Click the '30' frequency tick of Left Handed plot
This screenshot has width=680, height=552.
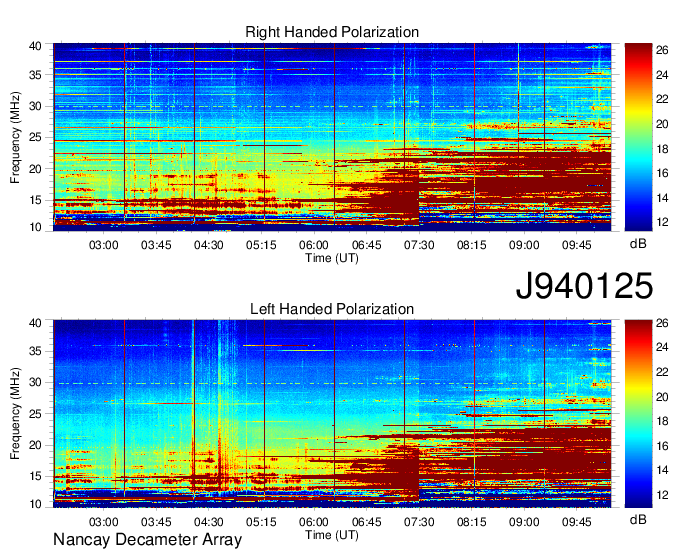pyautogui.click(x=35, y=382)
